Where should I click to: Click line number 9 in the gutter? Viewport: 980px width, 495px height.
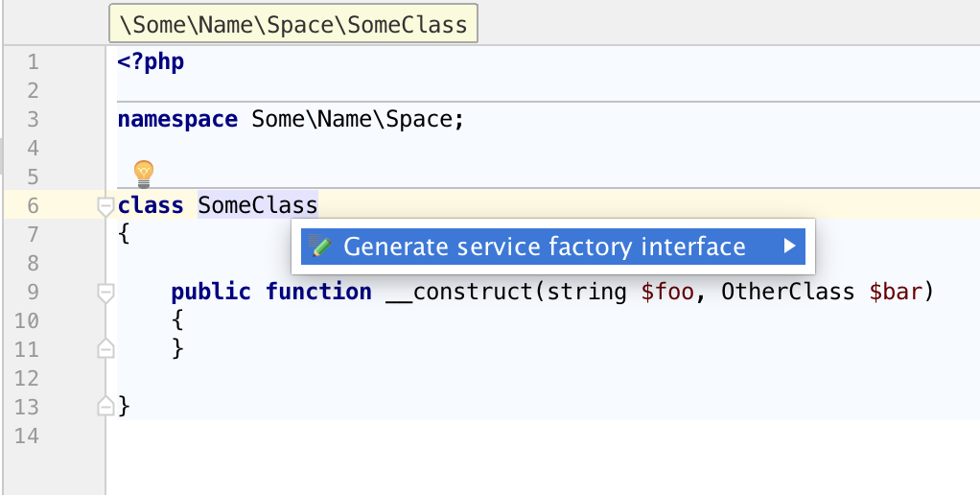click(x=33, y=292)
